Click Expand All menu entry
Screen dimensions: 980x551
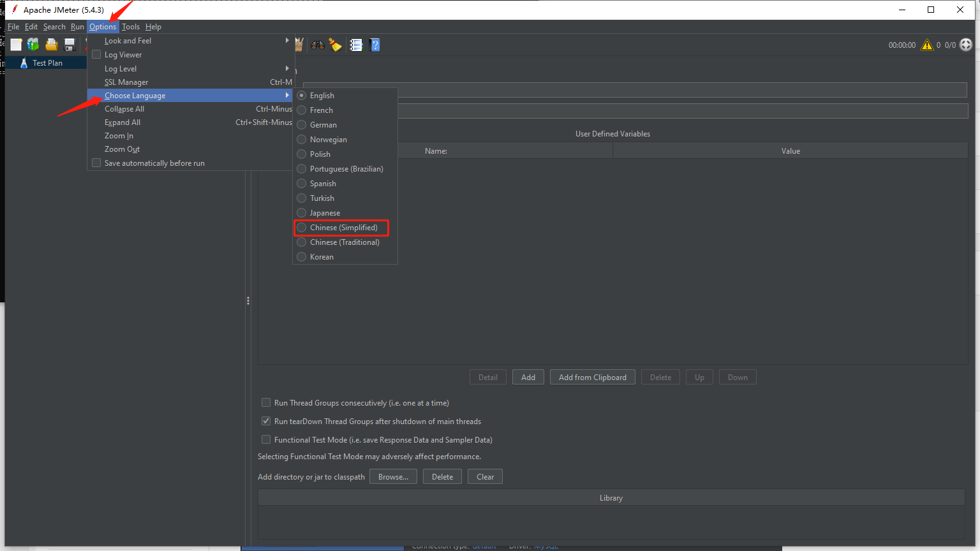191,122
